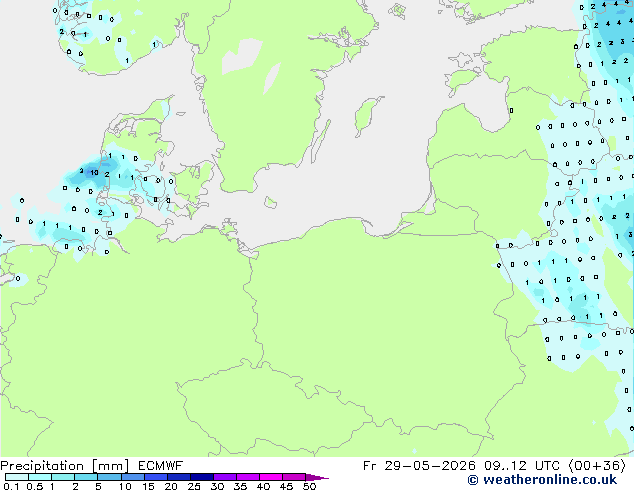Viewport: 634px width, 490px height.
Task: Click legend swatch between 1 and 2
Action: [63, 477]
